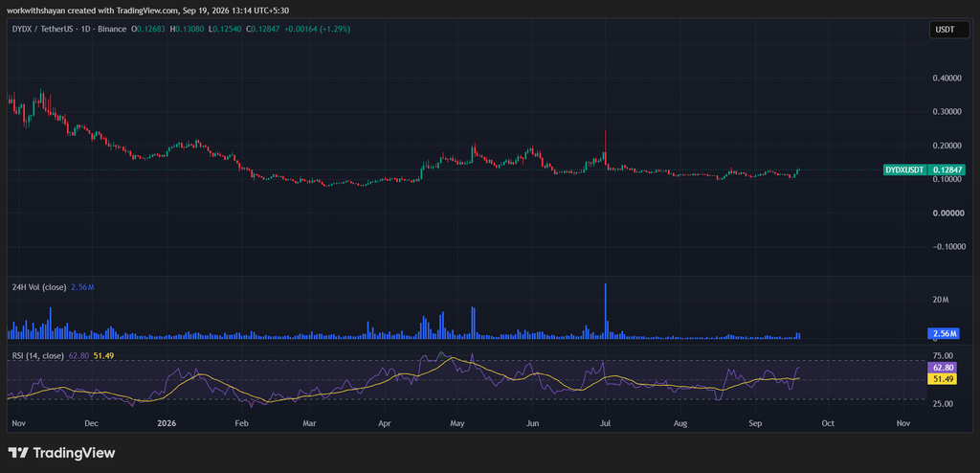Click the 2026 year label on time axis
Screen dimensions: 980x473
point(167,423)
